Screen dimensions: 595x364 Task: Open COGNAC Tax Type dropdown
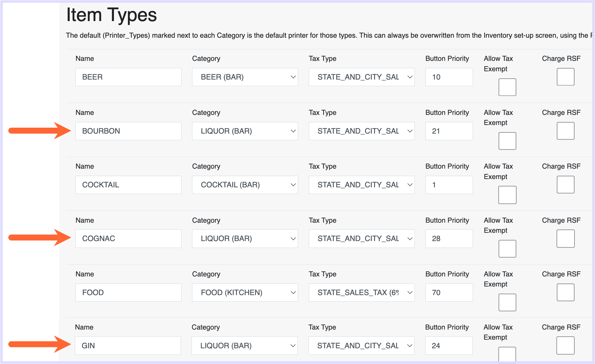pos(361,238)
